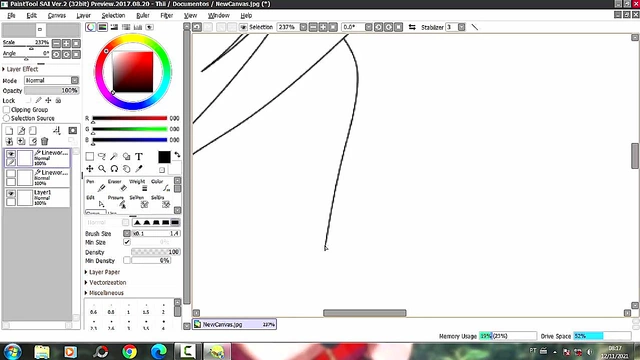Viewport: 640px width, 360px height.
Task: Open the Selection menu
Action: click(113, 16)
